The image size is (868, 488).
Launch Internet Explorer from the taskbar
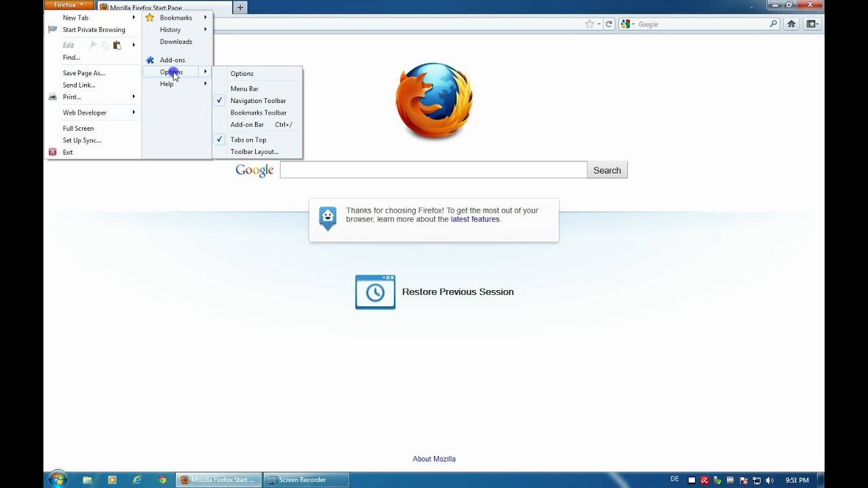click(137, 480)
